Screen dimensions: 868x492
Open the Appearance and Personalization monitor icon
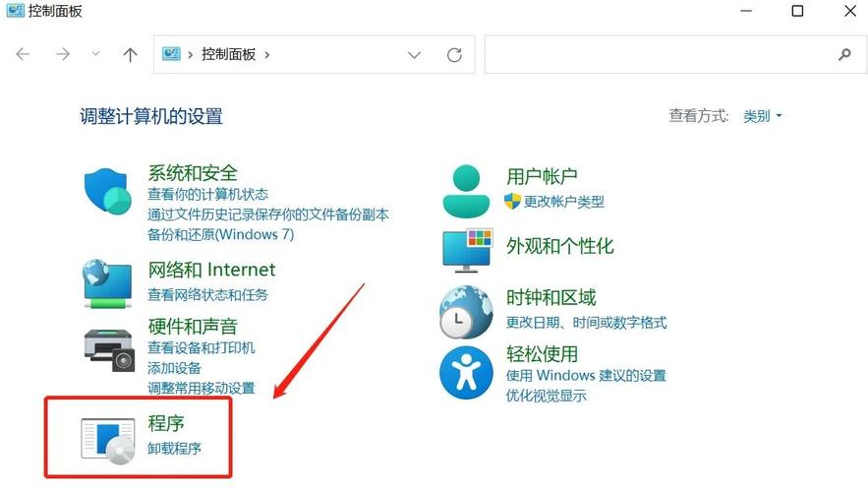point(468,250)
